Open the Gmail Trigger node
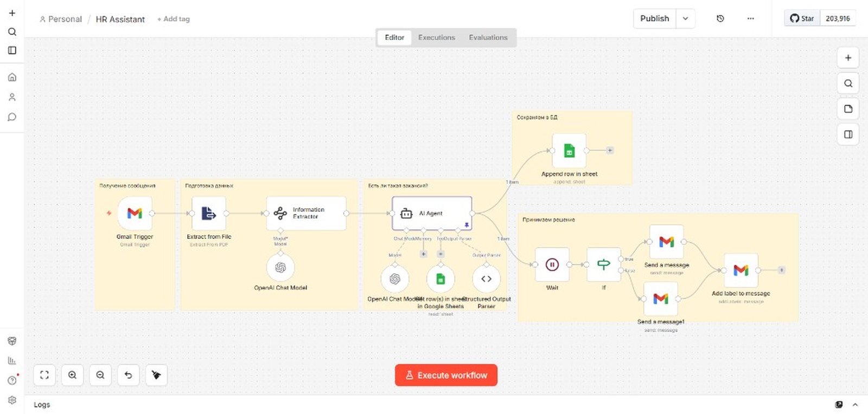Viewport: 868px width, 414px height. [135, 213]
